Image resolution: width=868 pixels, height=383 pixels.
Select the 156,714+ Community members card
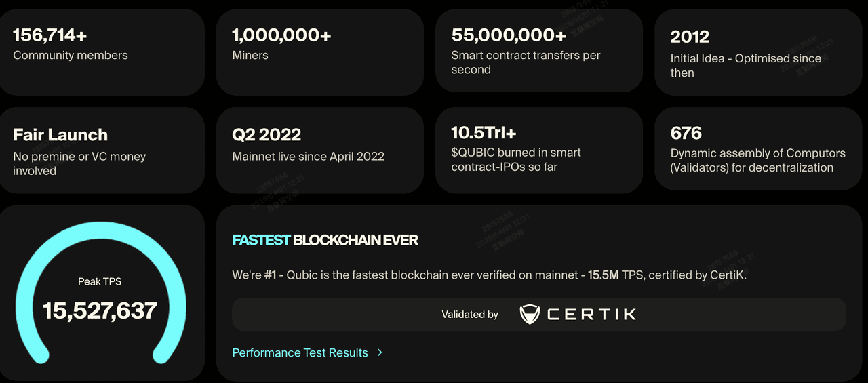click(x=102, y=52)
